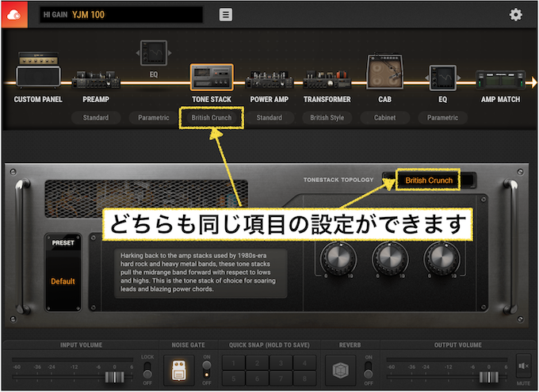Image resolution: width=539 pixels, height=392 pixels.
Task: Open the ToneCloud icon
Action: click(x=13, y=15)
